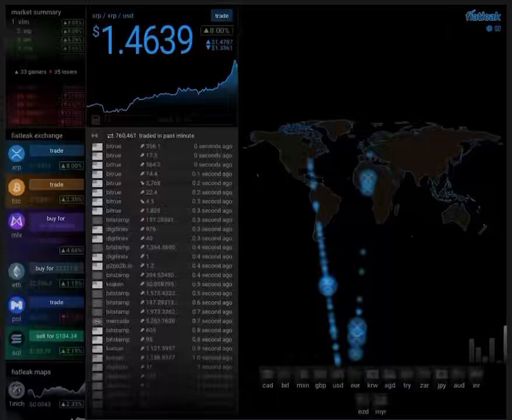Select the zar currency flag
Screen dimensions: 512x420
(424, 374)
